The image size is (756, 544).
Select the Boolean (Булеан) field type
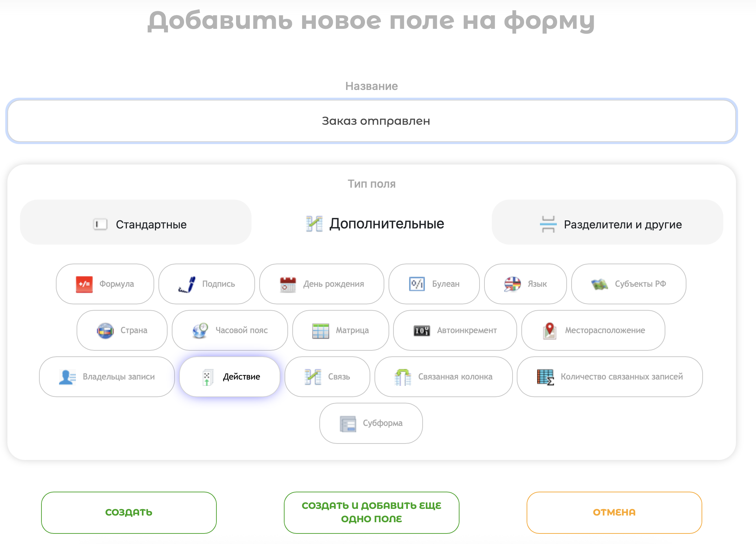point(434,284)
